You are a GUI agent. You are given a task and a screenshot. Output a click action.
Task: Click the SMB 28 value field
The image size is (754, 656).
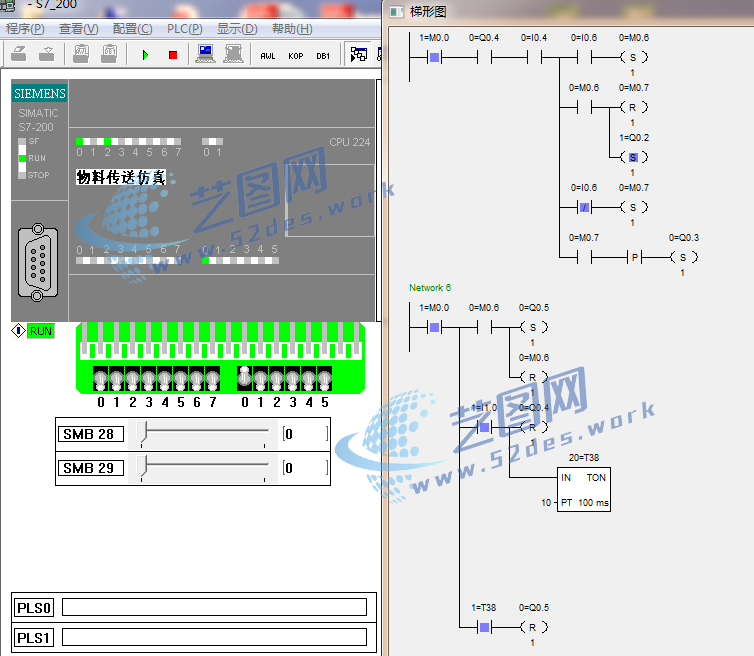(x=306, y=434)
